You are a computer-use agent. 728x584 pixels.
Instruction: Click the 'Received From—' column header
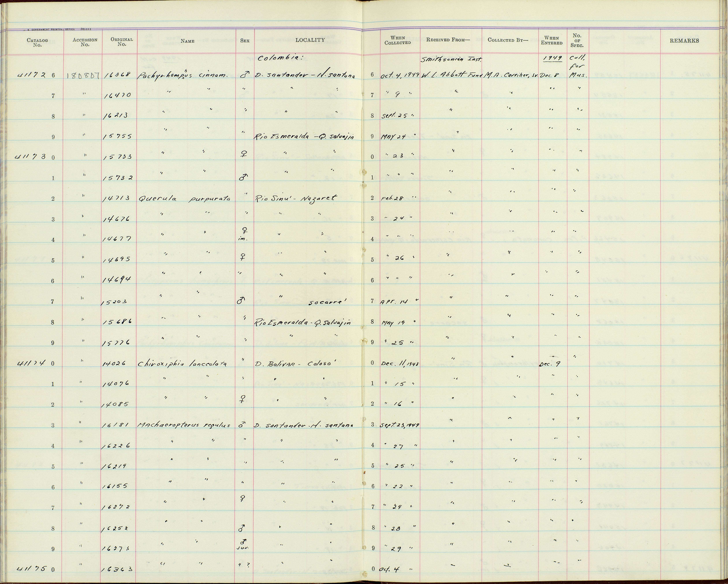point(448,40)
